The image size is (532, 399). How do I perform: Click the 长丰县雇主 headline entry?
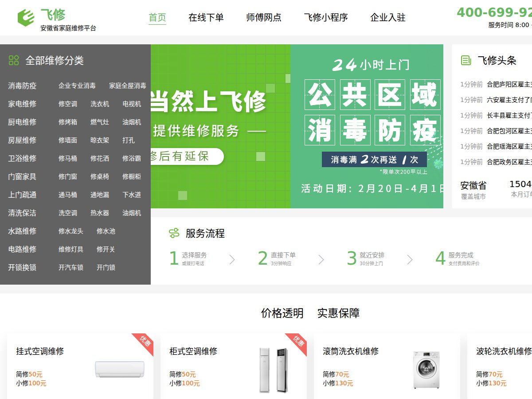pyautogui.click(x=509, y=115)
